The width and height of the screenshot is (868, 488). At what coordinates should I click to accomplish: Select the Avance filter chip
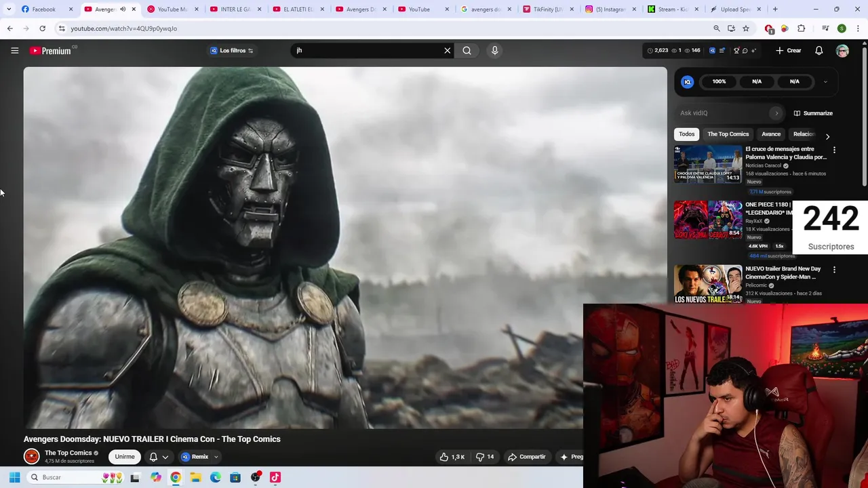pos(771,134)
